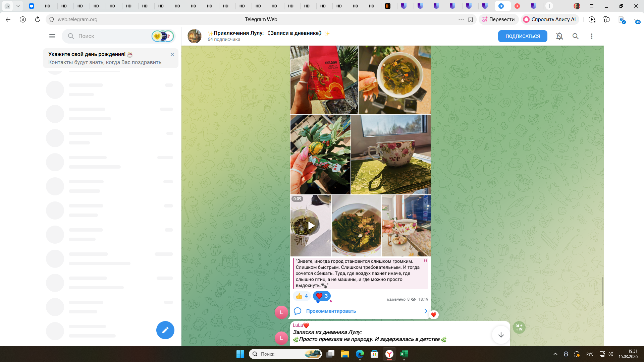Open channel three-dot options menu
The width and height of the screenshot is (644, 362).
[x=591, y=36]
